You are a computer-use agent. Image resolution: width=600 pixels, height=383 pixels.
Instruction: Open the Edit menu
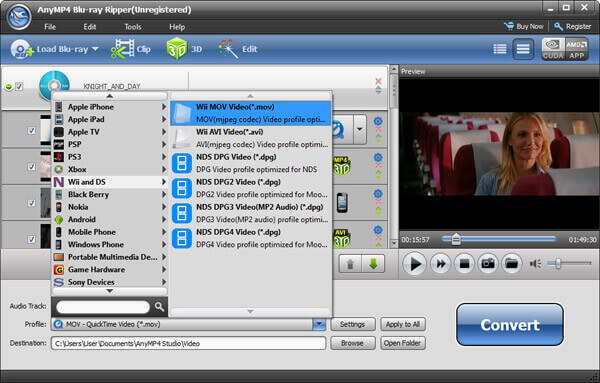tap(90, 27)
